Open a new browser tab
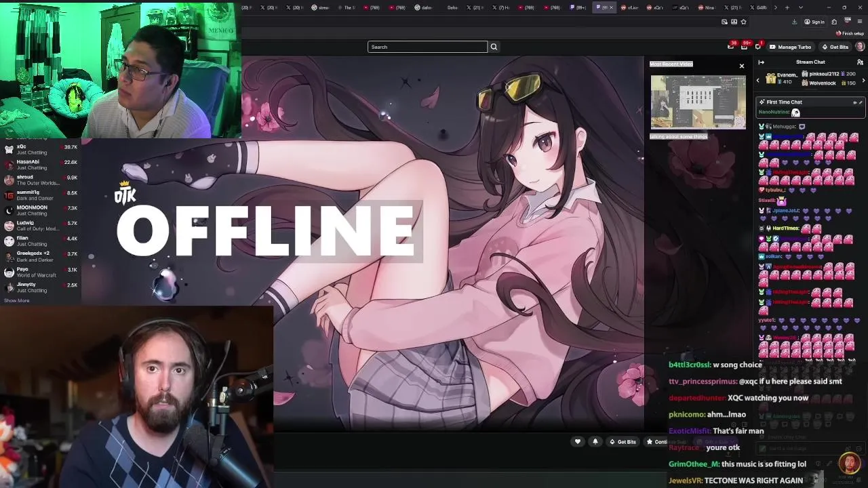868x488 pixels. coord(787,7)
